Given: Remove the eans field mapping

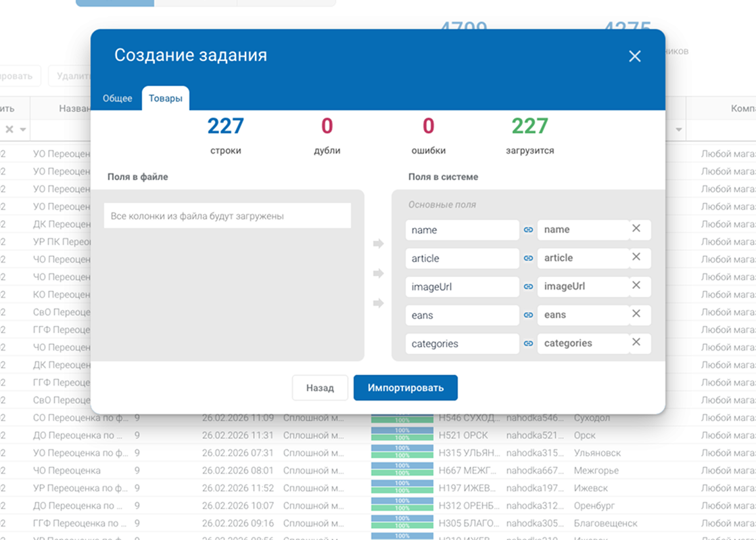Looking at the screenshot, I should click(x=636, y=315).
